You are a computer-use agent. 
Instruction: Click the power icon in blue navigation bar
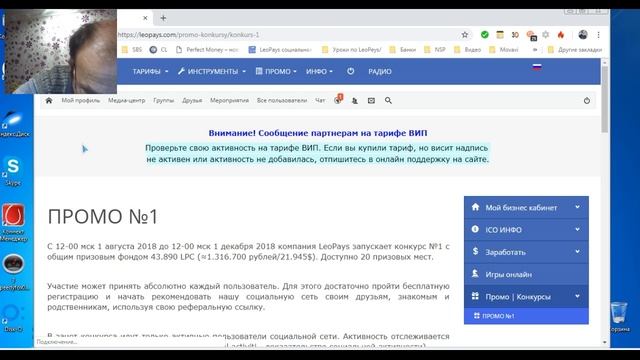pyautogui.click(x=351, y=71)
